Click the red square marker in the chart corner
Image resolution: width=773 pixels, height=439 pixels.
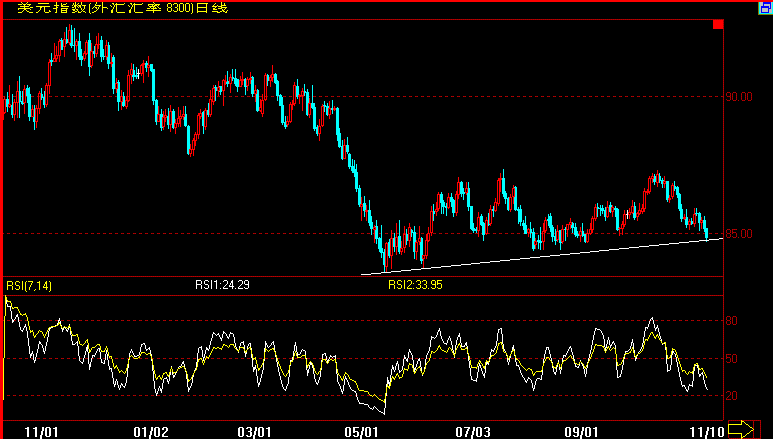718,24
